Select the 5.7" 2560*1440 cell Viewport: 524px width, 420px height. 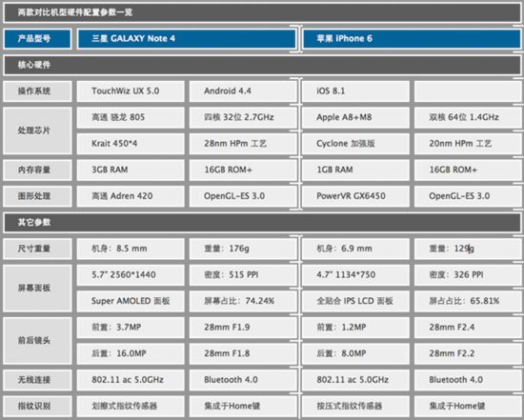tap(131, 275)
